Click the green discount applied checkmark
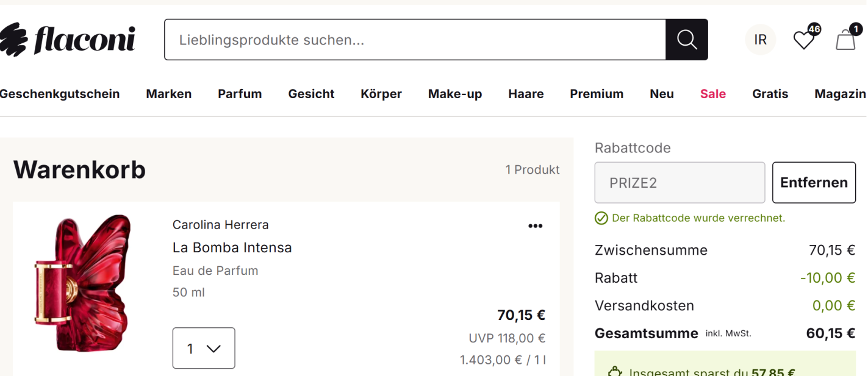The image size is (868, 376). tap(601, 218)
